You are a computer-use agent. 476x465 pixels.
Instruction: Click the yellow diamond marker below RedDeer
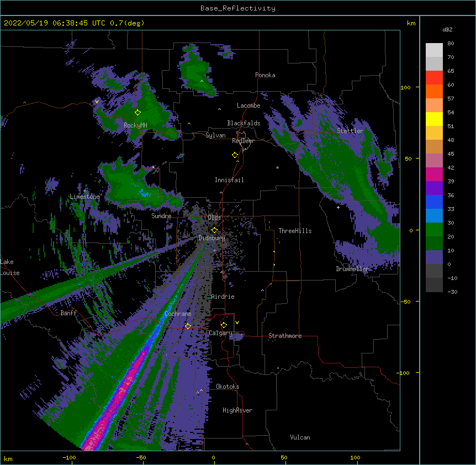[235, 155]
